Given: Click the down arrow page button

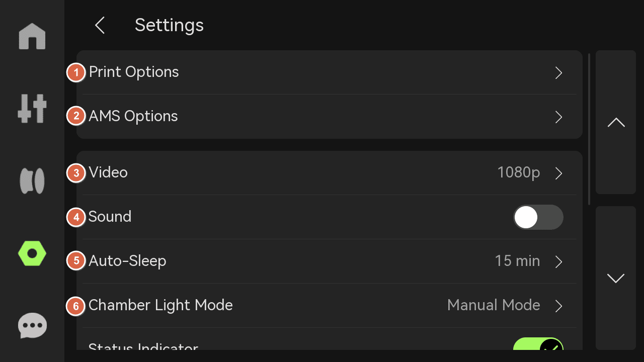Looking at the screenshot, I should click(x=616, y=278).
